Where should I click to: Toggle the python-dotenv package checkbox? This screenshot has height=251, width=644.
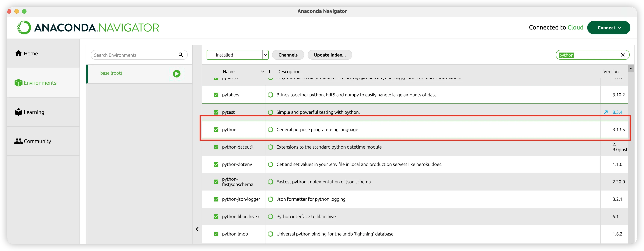pos(216,165)
